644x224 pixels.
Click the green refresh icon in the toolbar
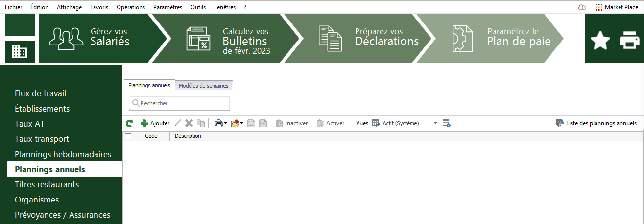click(x=129, y=124)
